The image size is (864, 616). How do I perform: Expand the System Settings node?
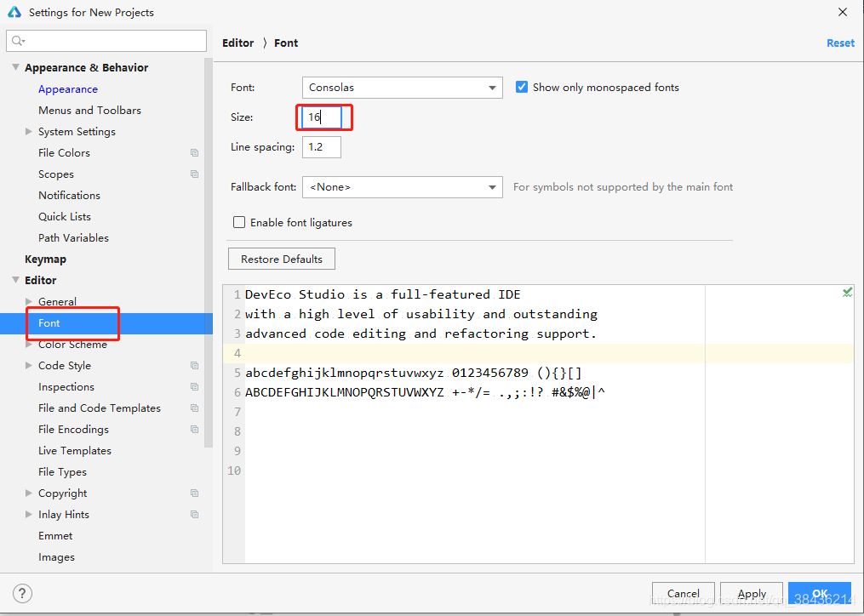[x=29, y=131]
